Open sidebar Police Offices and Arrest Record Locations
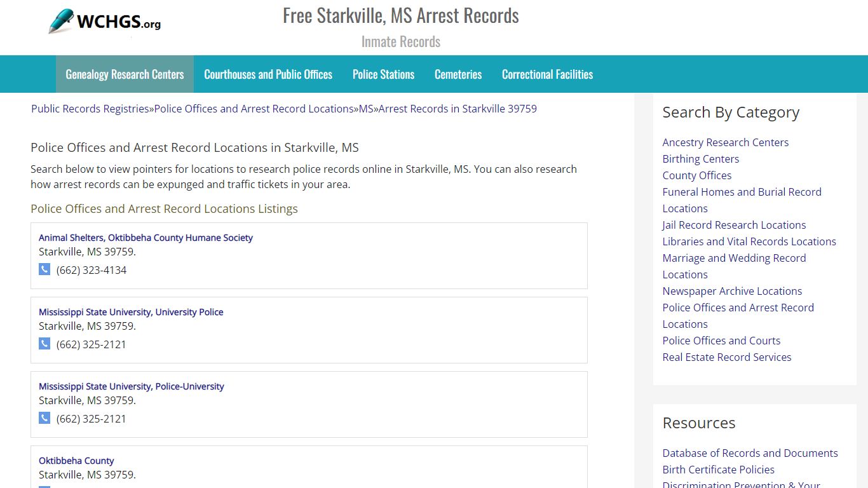The width and height of the screenshot is (868, 488). coord(738,316)
